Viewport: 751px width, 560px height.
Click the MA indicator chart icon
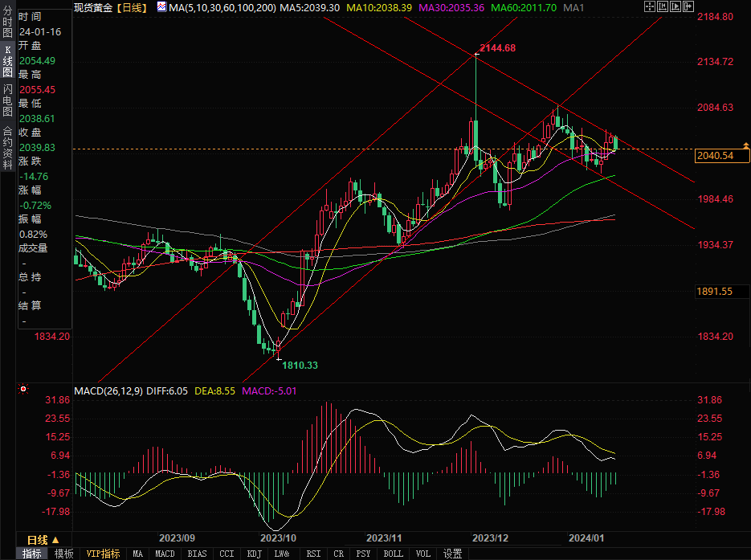click(x=161, y=7)
